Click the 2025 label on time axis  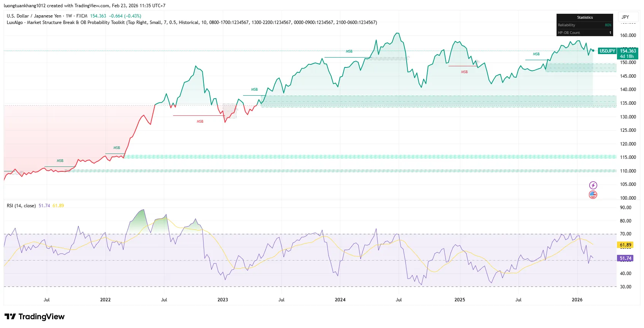pos(460,300)
